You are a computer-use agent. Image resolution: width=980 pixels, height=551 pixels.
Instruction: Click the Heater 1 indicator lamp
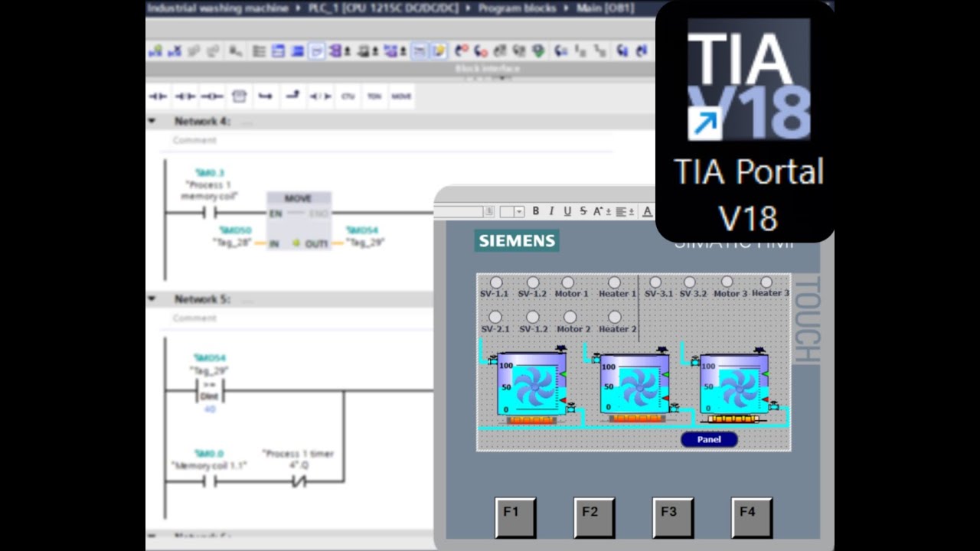click(x=614, y=282)
